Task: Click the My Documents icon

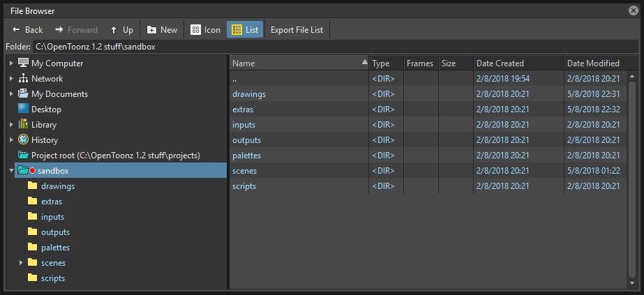Action: [24, 94]
